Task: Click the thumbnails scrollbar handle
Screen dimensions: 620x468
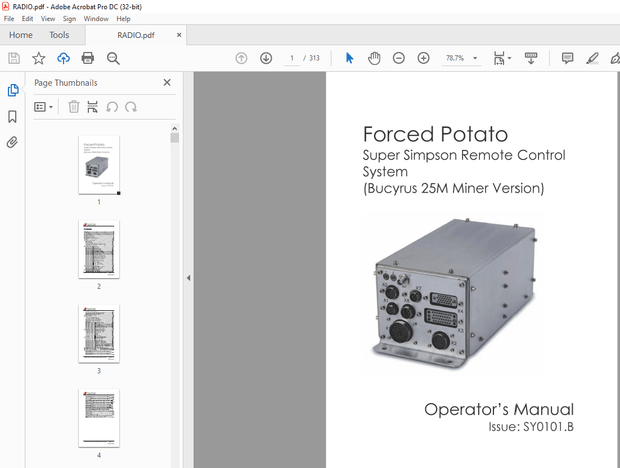Action: tap(174, 138)
